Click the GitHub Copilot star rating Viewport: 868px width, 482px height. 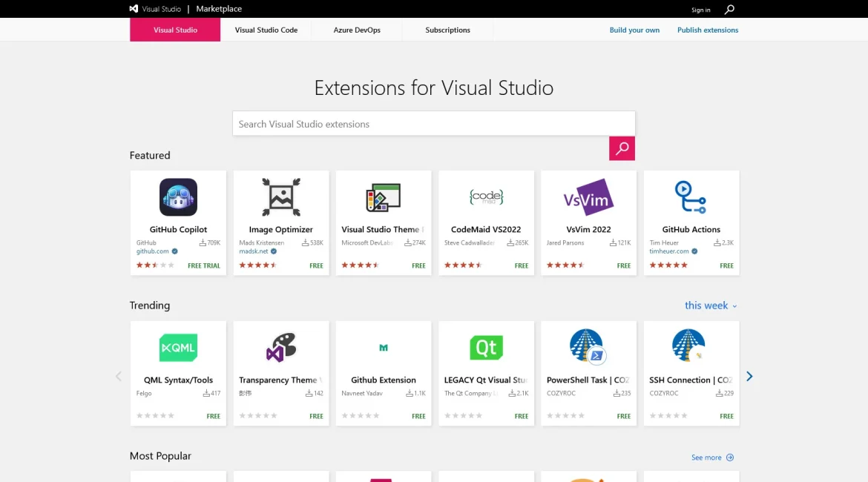156,265
